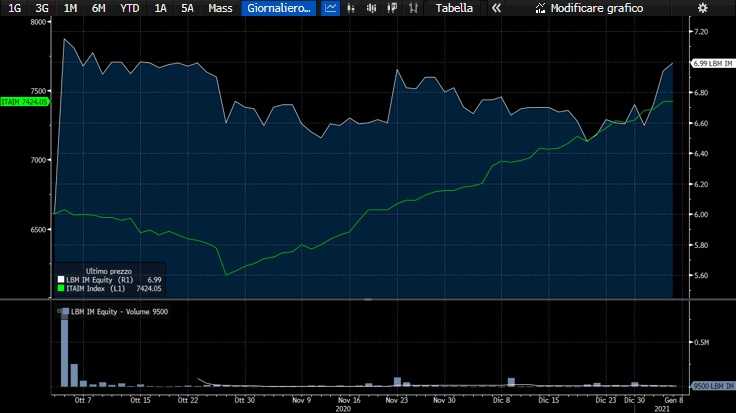Open chart settings gear icon
The width and height of the screenshot is (737, 413).
tap(702, 8)
